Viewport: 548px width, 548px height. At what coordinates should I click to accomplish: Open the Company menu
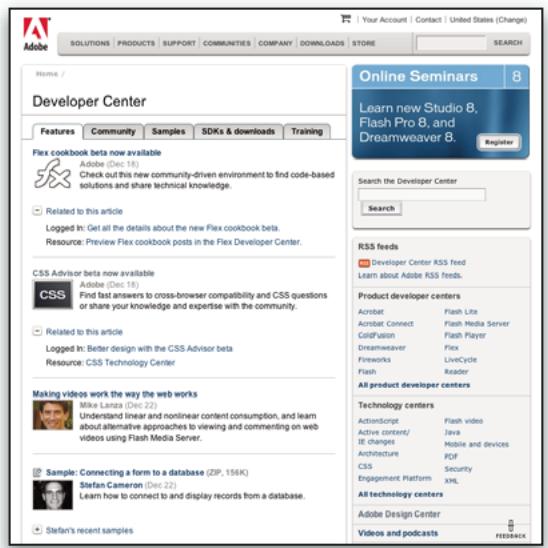(x=275, y=43)
